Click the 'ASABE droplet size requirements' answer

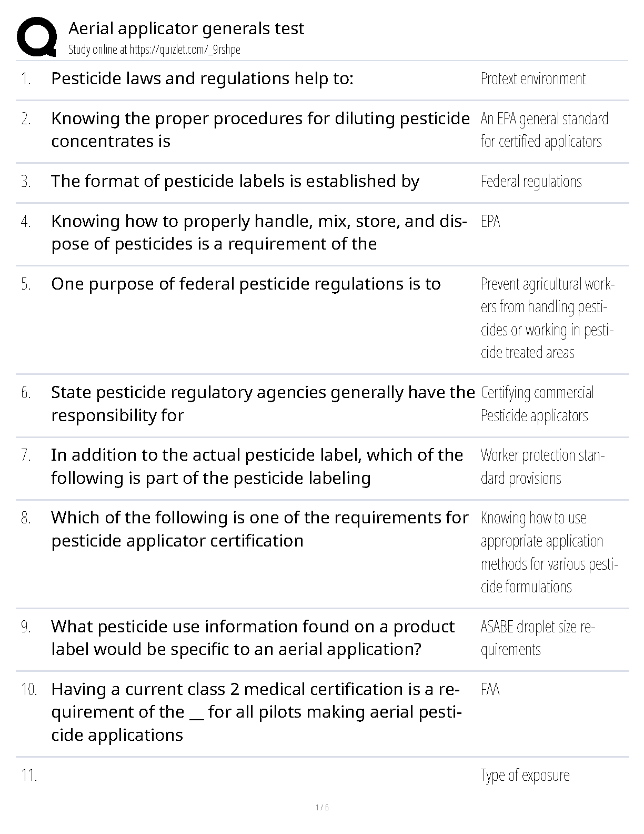(x=537, y=638)
